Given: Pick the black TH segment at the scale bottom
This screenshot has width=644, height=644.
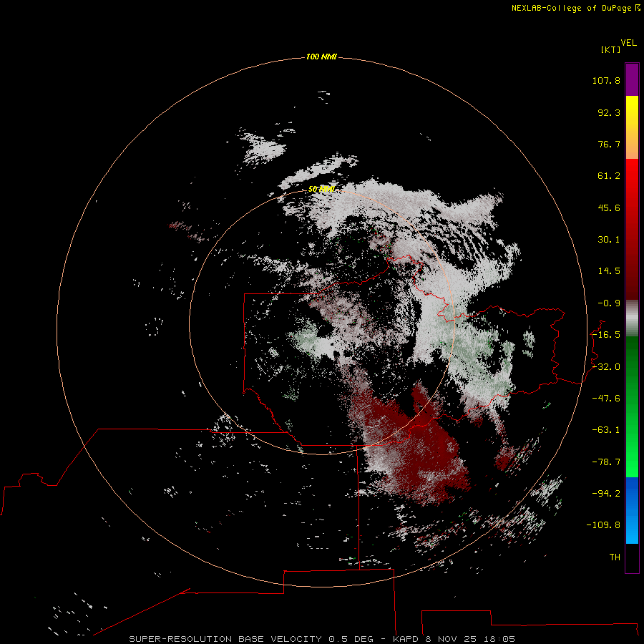Looking at the screenshot, I should [x=632, y=557].
